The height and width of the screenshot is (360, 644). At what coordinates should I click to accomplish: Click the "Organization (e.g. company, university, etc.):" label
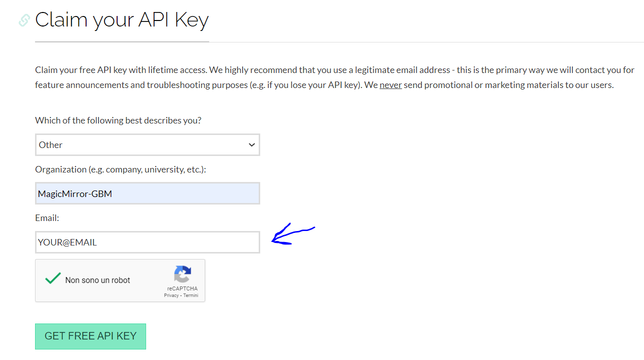click(x=121, y=169)
